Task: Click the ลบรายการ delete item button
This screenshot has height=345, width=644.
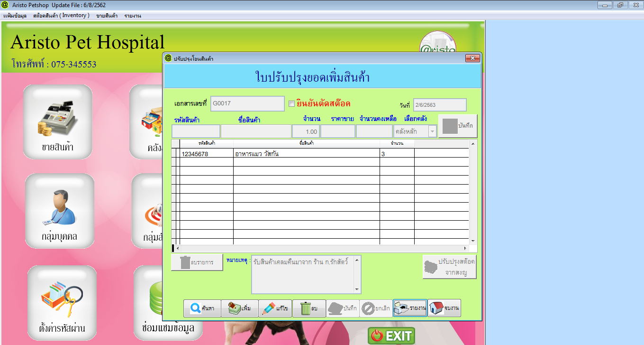Action: [197, 262]
